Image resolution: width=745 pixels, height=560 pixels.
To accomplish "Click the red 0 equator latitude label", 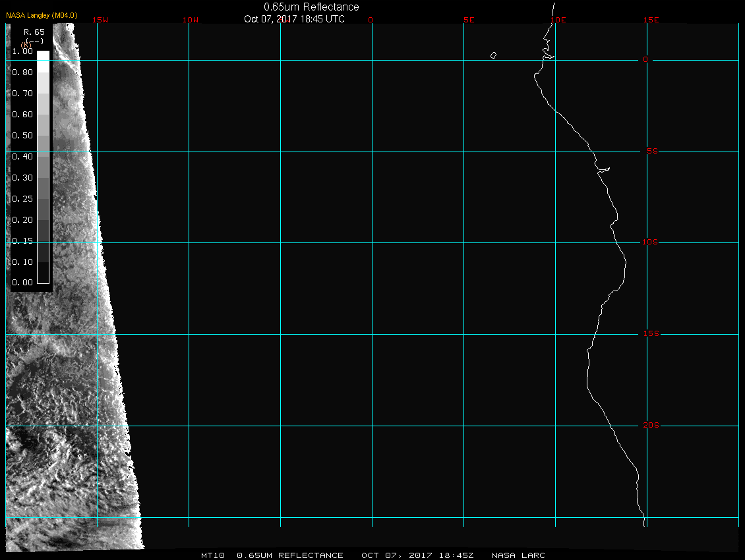I will [x=645, y=60].
